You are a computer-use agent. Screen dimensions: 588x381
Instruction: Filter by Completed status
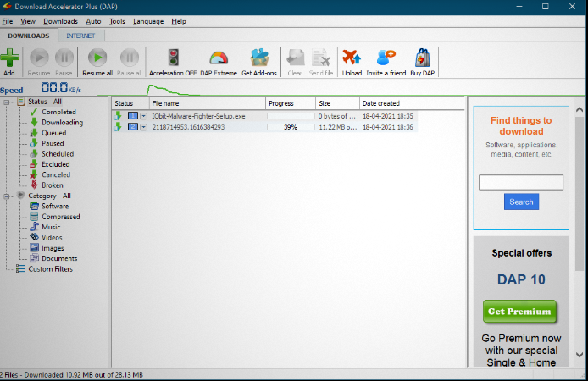[x=58, y=112]
